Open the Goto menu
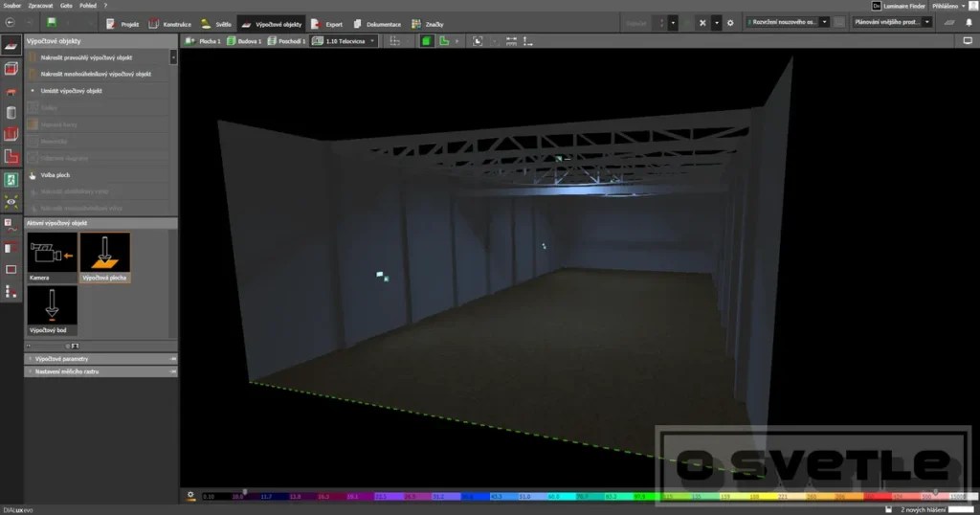This screenshot has height=515, width=980. 66,6
